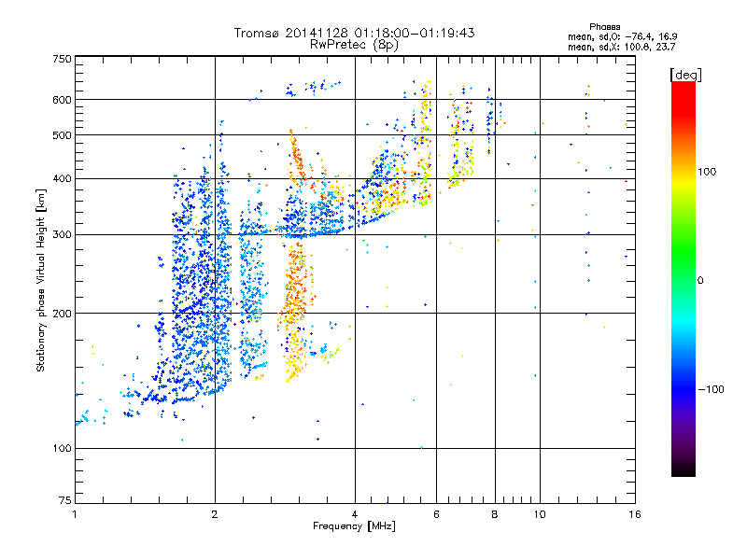This screenshot has height=560, width=747.
Task: Click the subtitle "RwPretec (8p)"
Action: (x=354, y=45)
